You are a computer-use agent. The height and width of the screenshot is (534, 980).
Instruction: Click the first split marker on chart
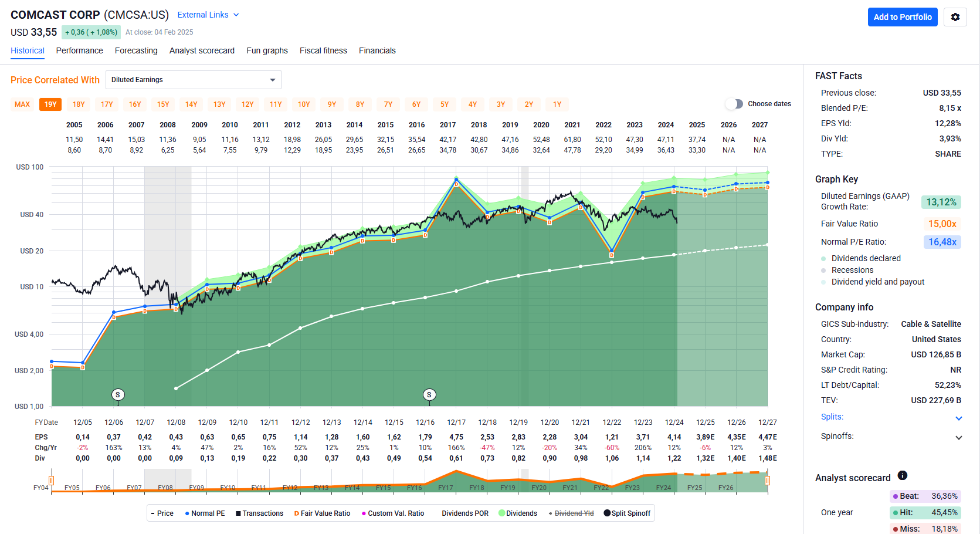coord(118,395)
